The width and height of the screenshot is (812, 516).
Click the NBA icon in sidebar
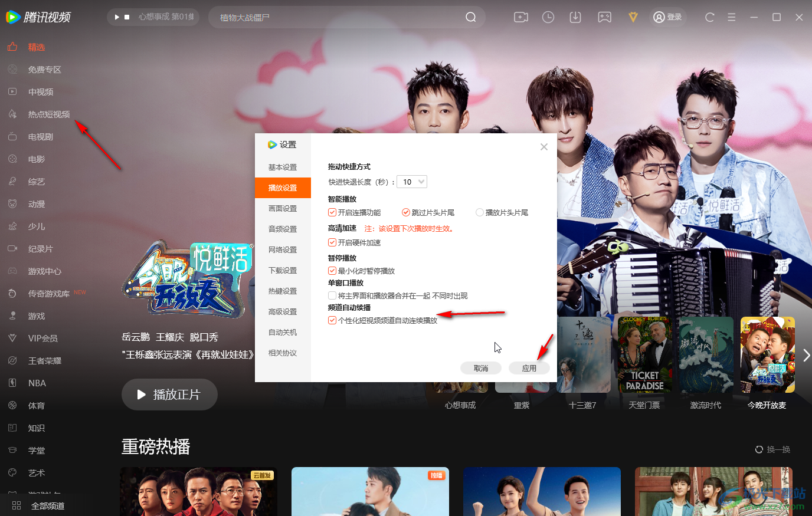pos(12,383)
